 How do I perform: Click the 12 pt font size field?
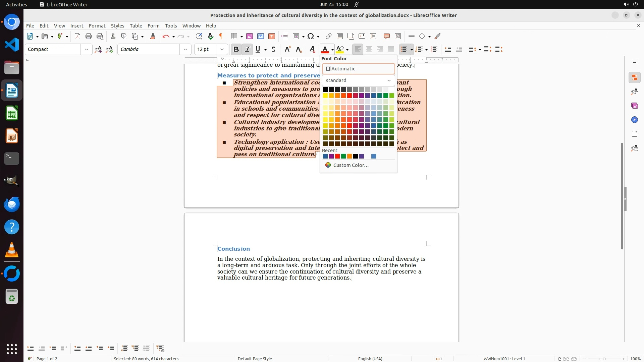pyautogui.click(x=205, y=49)
